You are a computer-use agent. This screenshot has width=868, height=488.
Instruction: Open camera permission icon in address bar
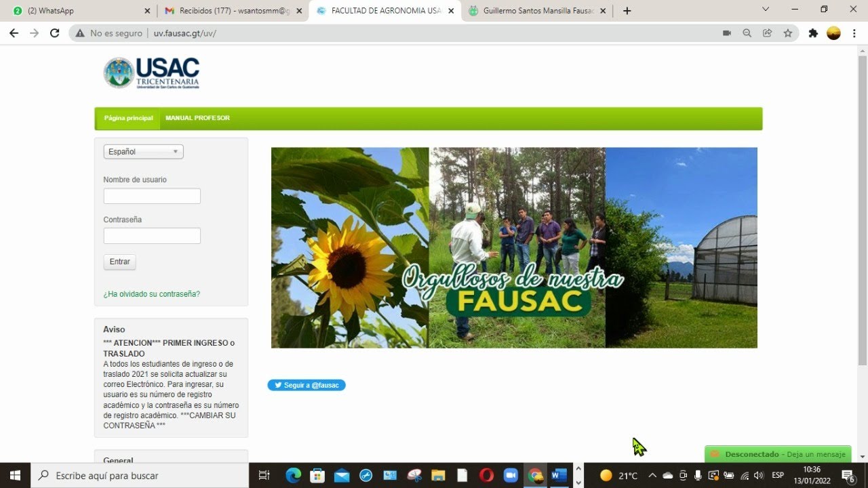[x=727, y=33]
